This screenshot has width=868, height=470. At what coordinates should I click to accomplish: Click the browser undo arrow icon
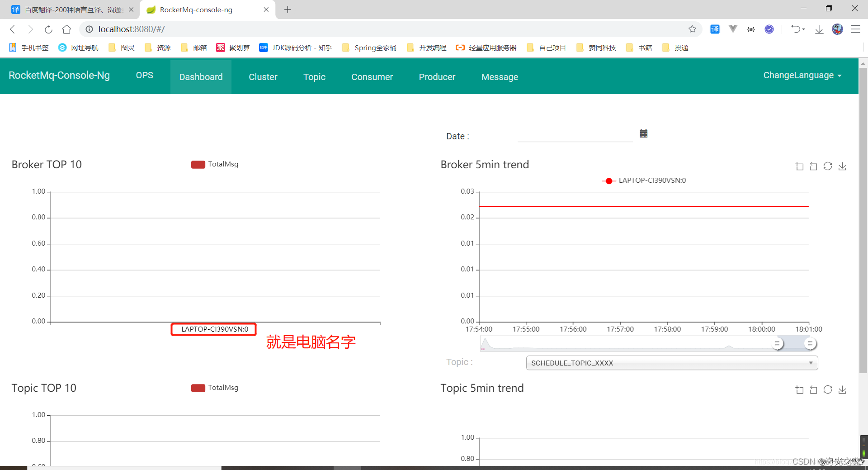(x=796, y=29)
